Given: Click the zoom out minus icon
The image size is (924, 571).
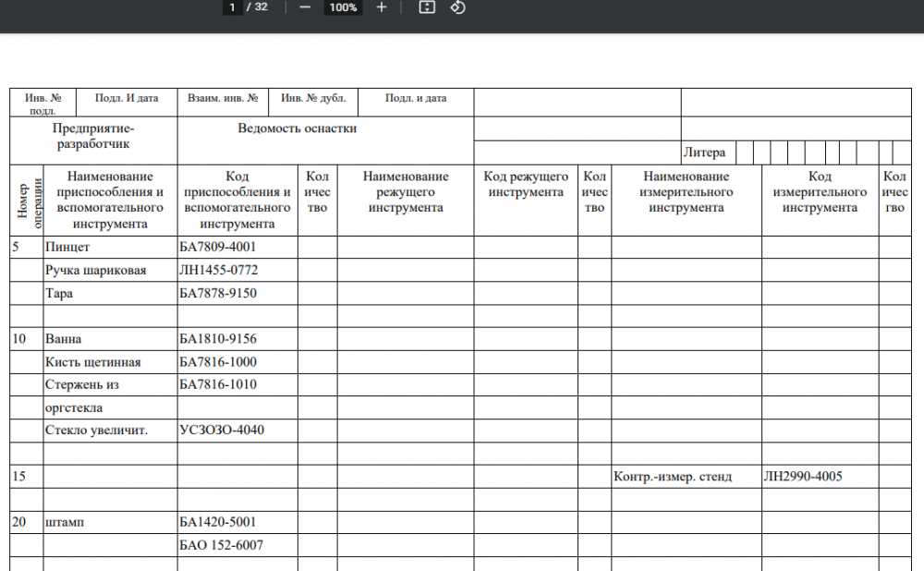Looking at the screenshot, I should coord(305,7).
